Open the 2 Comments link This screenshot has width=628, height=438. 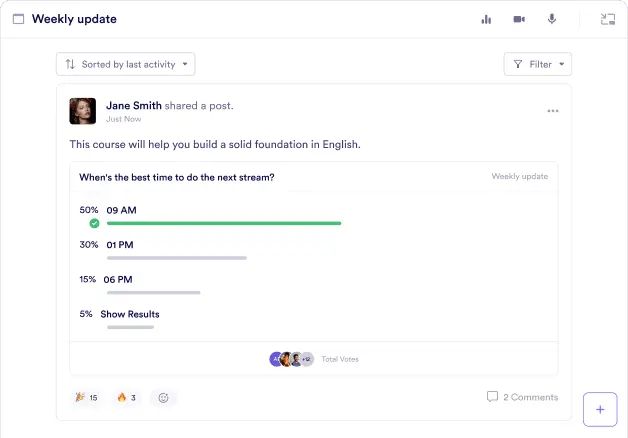[522, 397]
